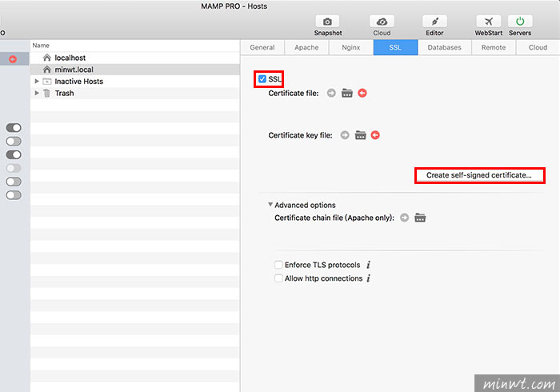This screenshot has width=560, height=392.
Task: Select the SSL tab
Action: [395, 47]
